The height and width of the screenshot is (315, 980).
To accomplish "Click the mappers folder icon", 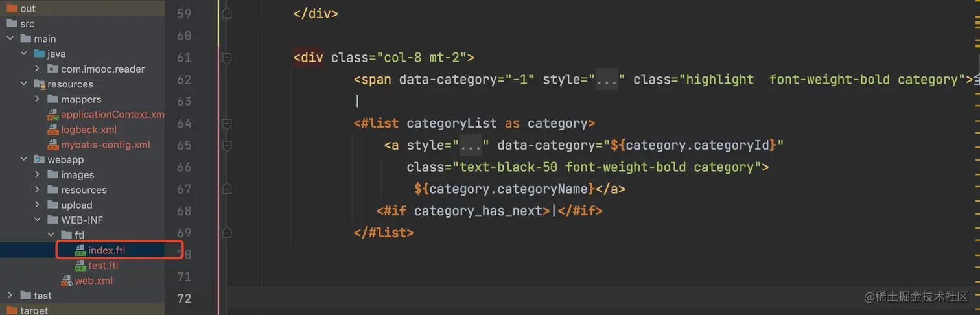I will pos(53,99).
